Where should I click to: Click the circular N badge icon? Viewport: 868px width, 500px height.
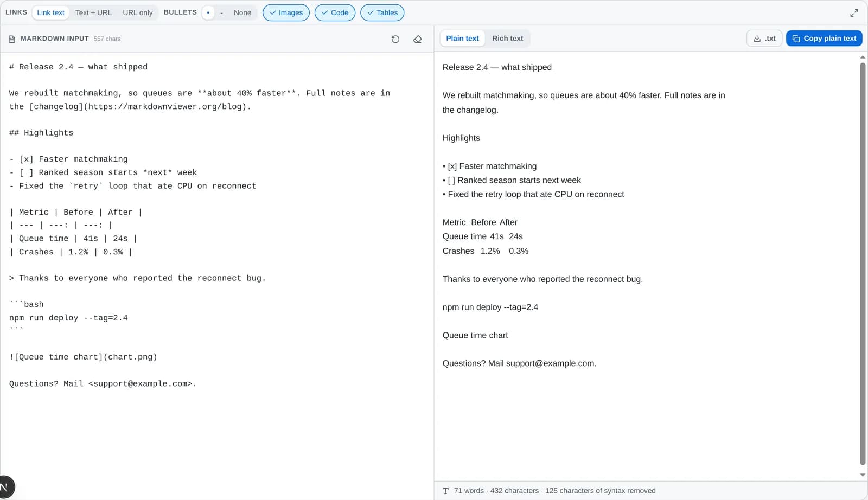pos(5,486)
